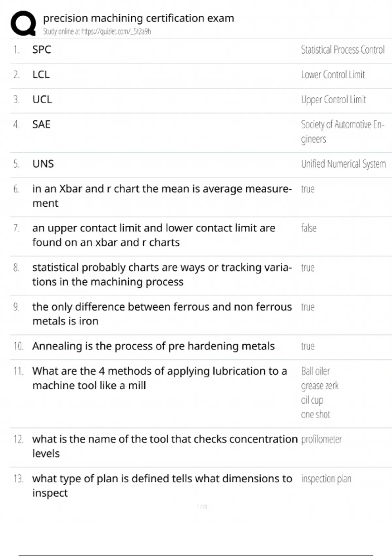Click the "one shot" answer line

pyautogui.click(x=316, y=415)
